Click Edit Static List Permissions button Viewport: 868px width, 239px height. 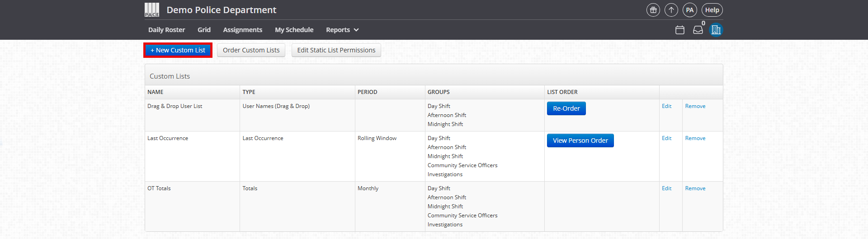pyautogui.click(x=336, y=50)
